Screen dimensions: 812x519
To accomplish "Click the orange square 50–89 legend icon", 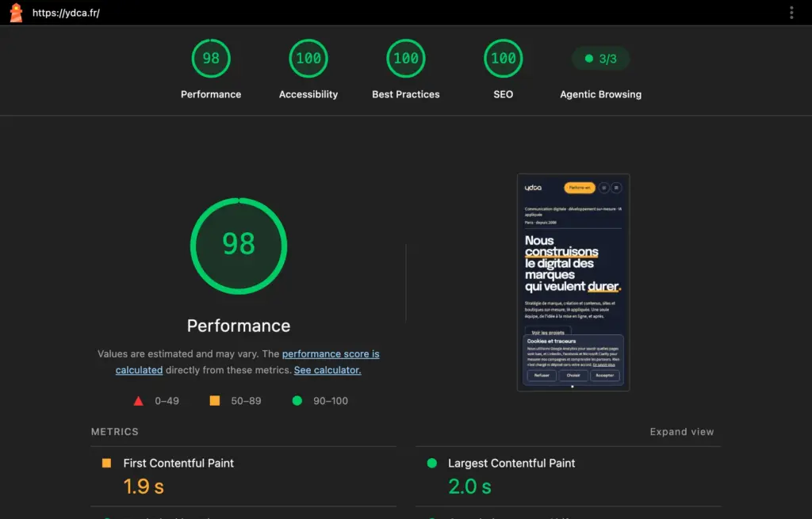I will [x=214, y=400].
